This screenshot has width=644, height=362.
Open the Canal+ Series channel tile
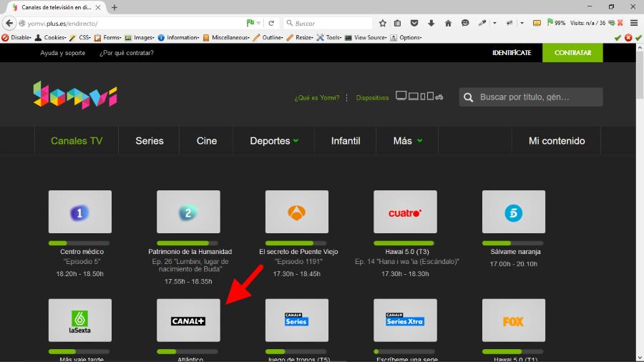pyautogui.click(x=297, y=320)
